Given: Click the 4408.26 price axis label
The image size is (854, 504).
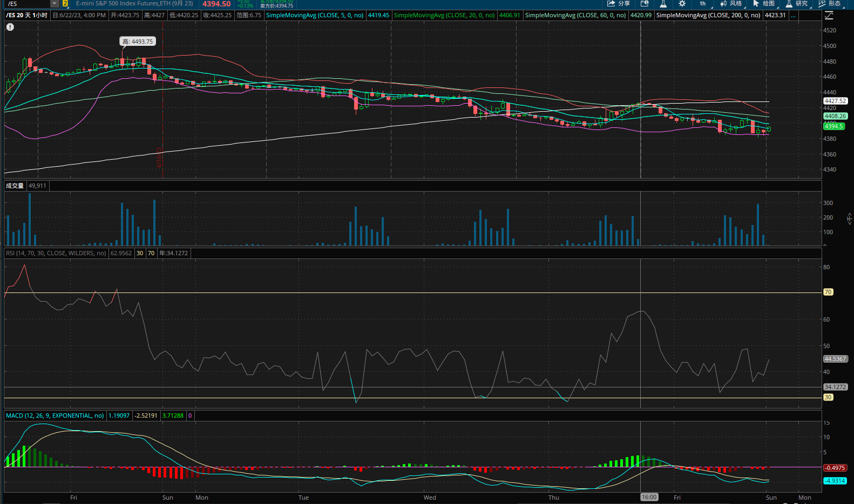Looking at the screenshot, I should [835, 116].
